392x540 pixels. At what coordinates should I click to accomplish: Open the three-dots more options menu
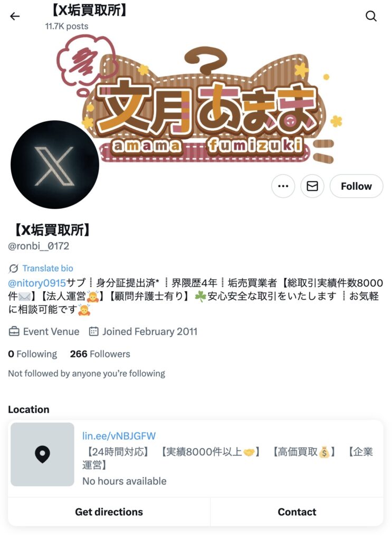pos(283,186)
